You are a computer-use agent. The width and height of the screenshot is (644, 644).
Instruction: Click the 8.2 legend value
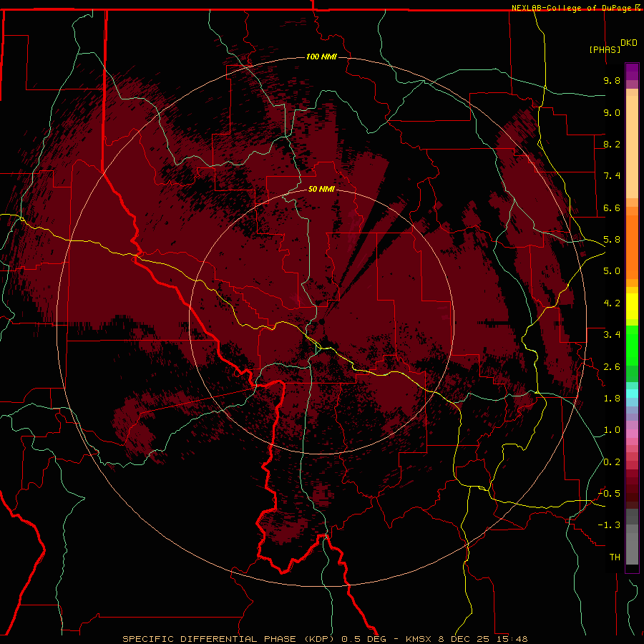coord(612,144)
